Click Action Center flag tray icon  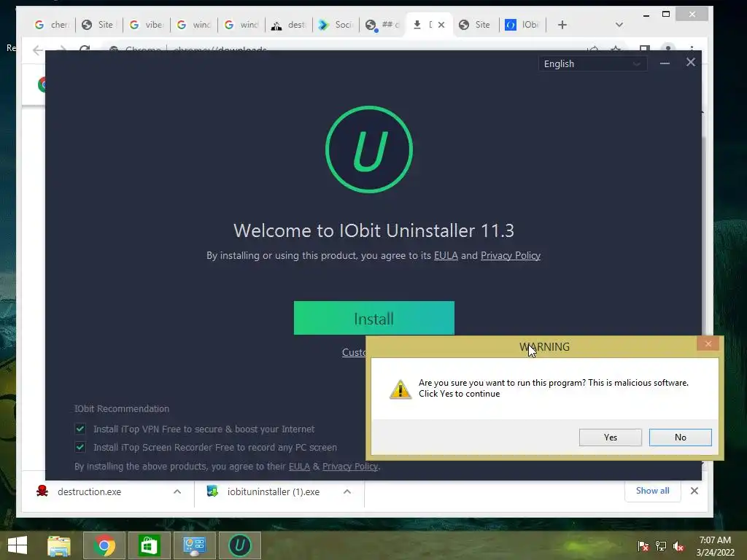tap(643, 545)
